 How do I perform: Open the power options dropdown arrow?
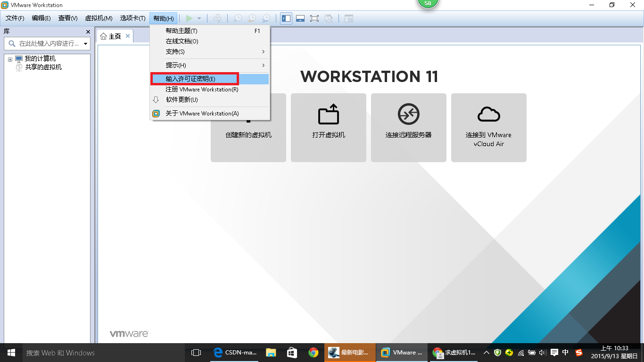coord(199,18)
